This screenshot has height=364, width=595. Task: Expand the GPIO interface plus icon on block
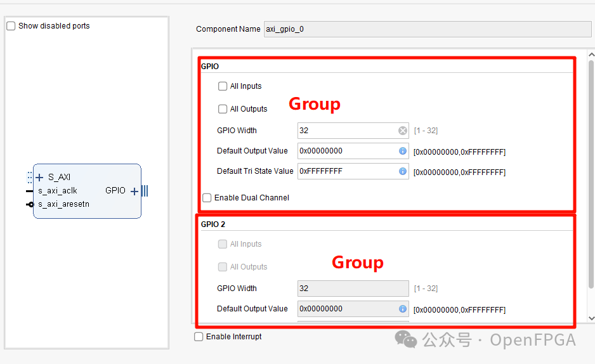pos(134,191)
